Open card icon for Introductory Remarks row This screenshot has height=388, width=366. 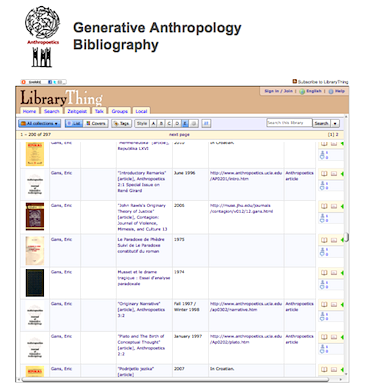click(334, 174)
